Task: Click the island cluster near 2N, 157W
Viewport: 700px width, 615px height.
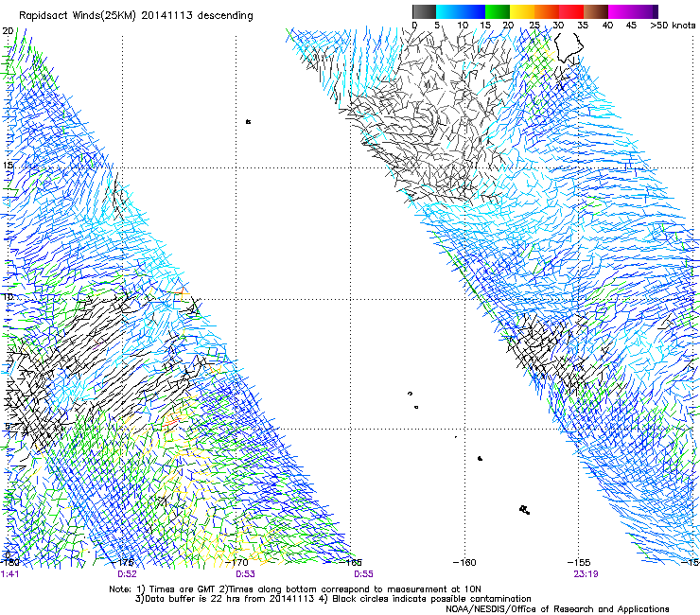Action: click(525, 510)
